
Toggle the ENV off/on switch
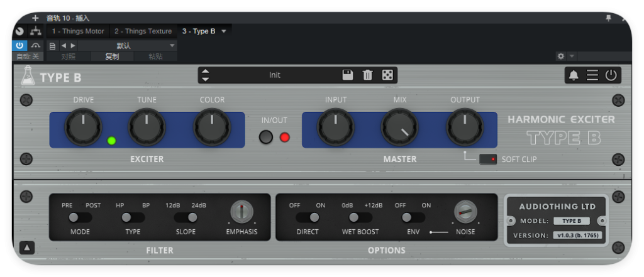pos(413,217)
